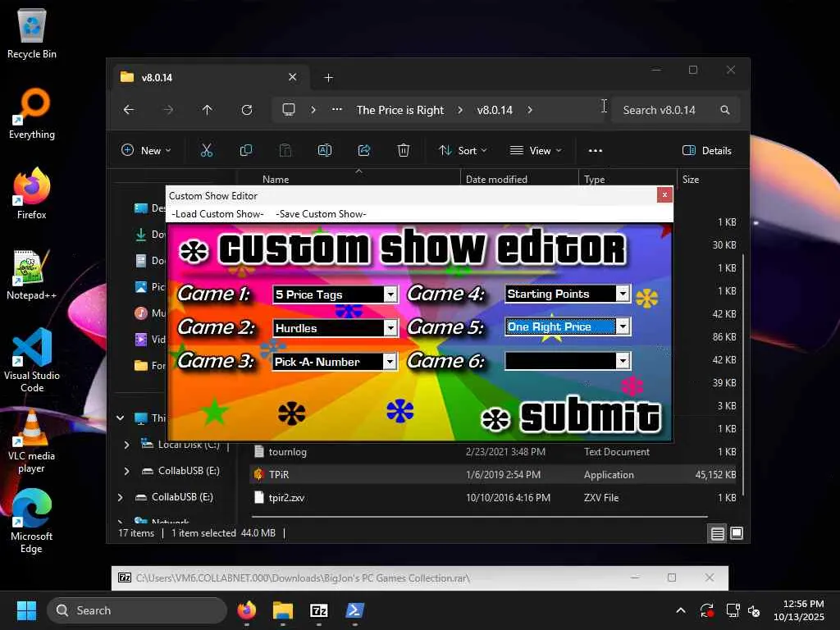Switch to details list view layout
Screen dimensions: 840x630
[717, 533]
